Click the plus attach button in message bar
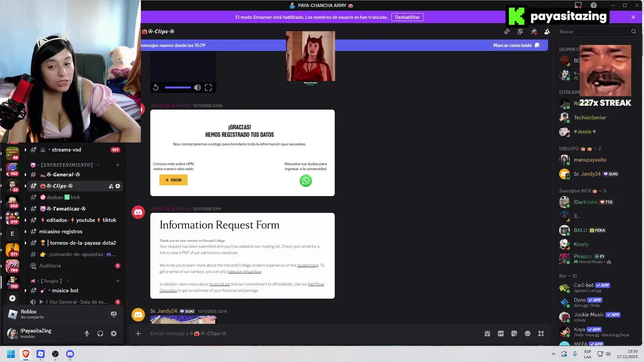644x362 pixels. point(138,333)
